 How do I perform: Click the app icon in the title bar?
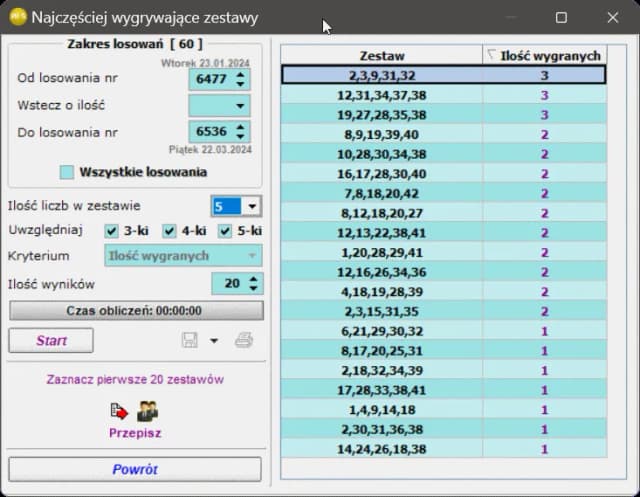pyautogui.click(x=16, y=18)
